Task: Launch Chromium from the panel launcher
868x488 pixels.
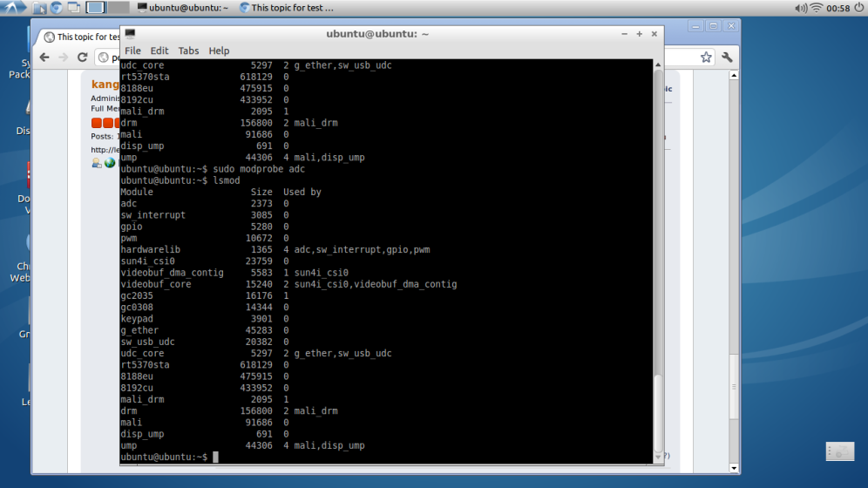Action: pos(56,8)
